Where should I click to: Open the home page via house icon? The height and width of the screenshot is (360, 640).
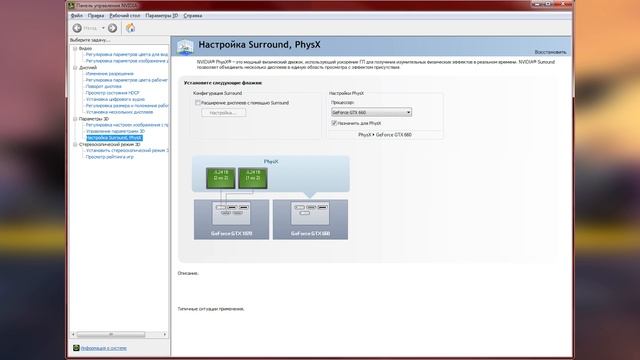130,28
